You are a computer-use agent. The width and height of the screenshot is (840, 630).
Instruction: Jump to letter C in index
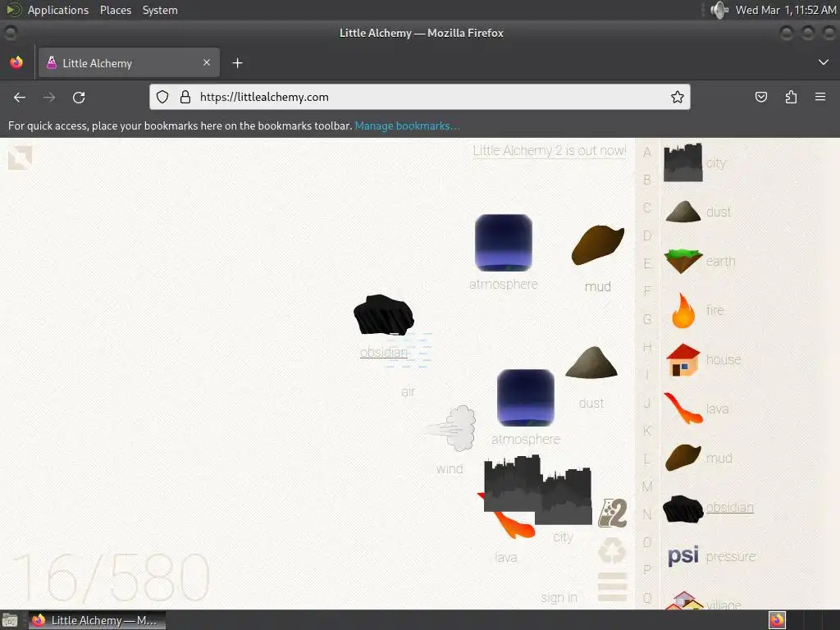point(647,208)
